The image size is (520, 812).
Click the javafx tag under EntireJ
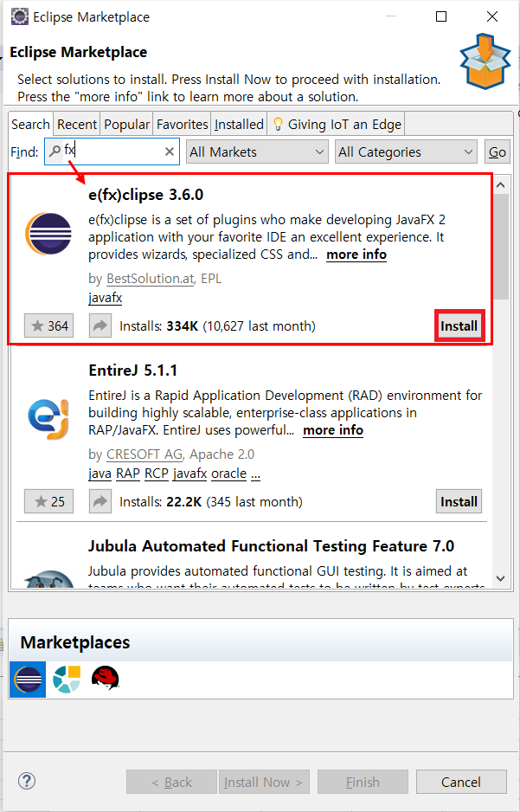[x=189, y=474]
